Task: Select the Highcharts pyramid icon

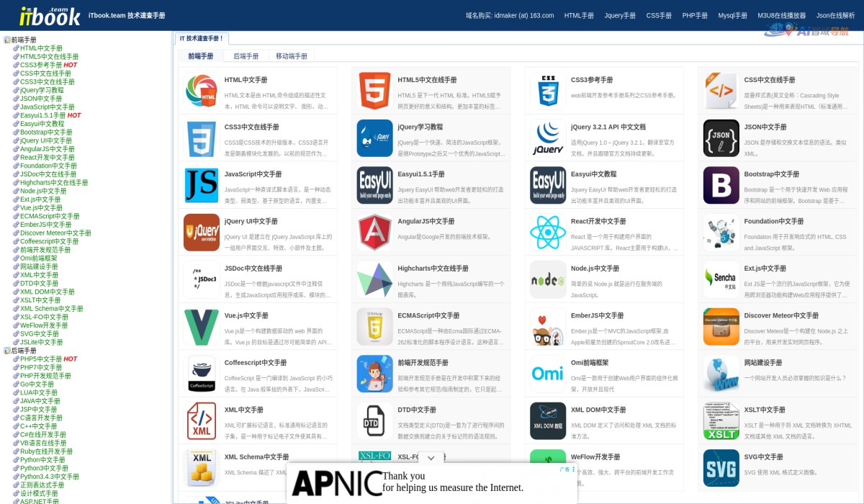Action: (374, 279)
